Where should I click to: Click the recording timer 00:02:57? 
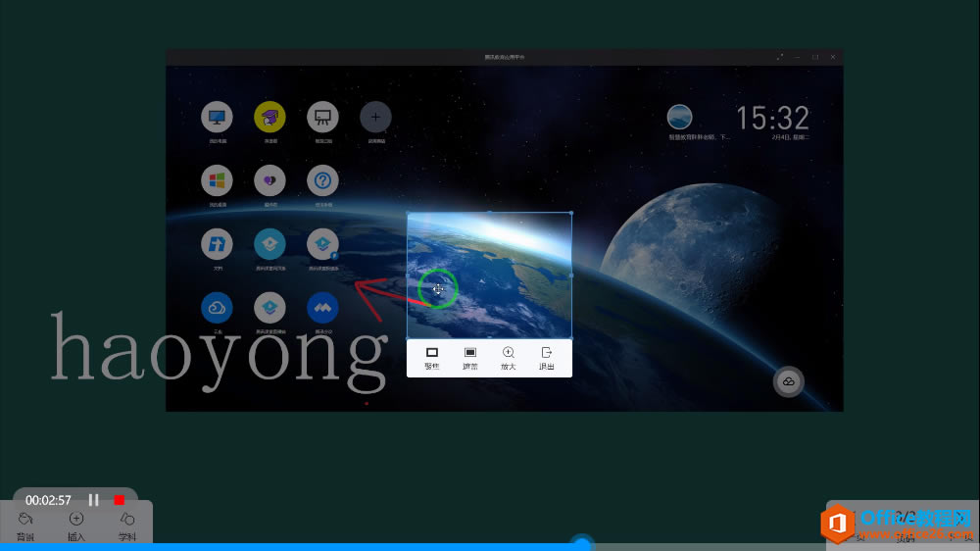pos(48,500)
